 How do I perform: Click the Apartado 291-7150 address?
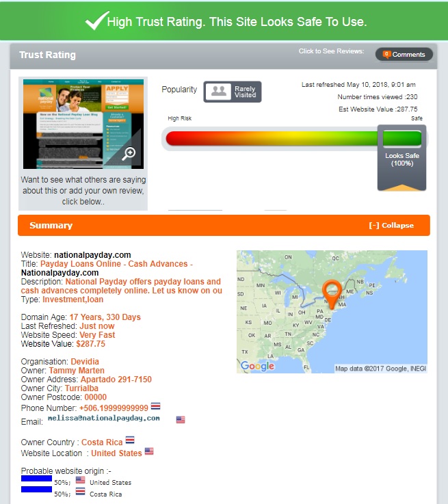116,380
